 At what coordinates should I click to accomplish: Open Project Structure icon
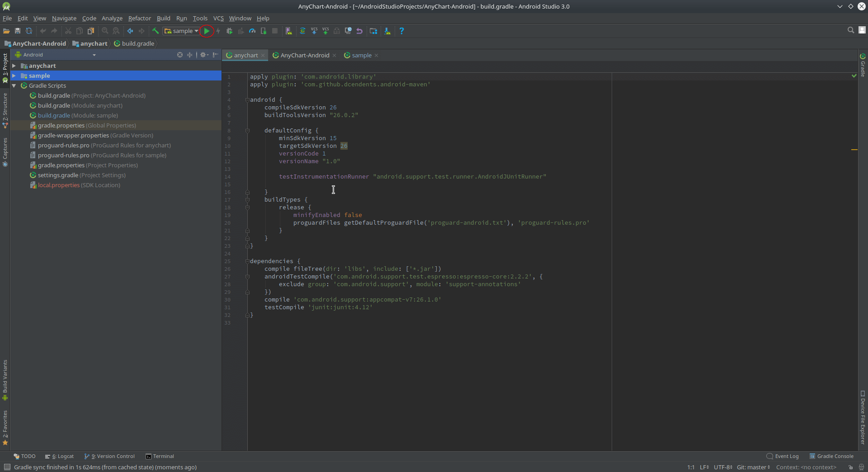(x=373, y=31)
